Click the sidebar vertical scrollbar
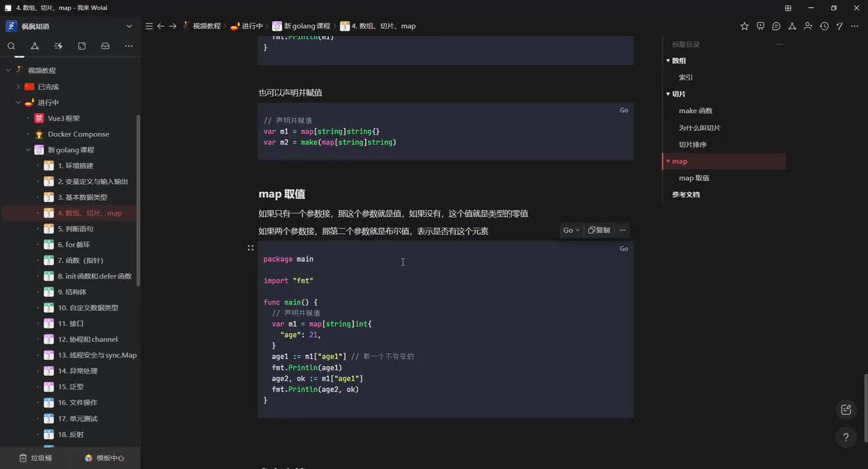Image resolution: width=868 pixels, height=469 pixels. (x=139, y=200)
